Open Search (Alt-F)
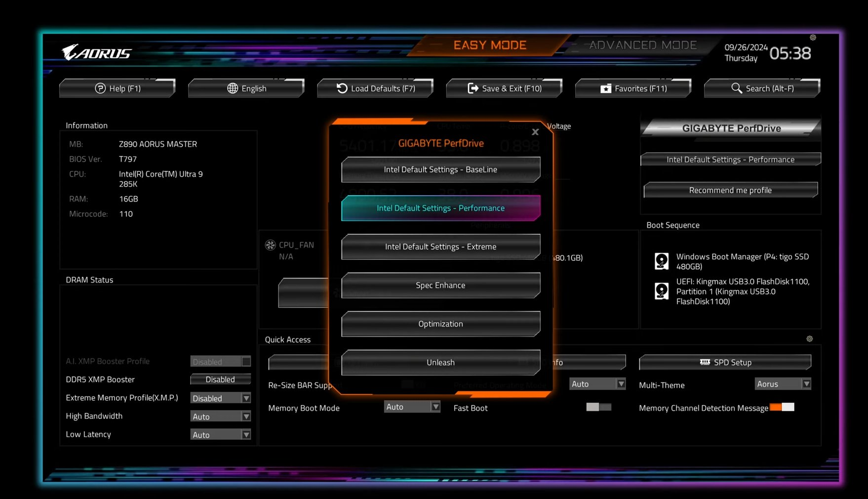Viewport: 868px width, 499px height. pyautogui.click(x=762, y=88)
